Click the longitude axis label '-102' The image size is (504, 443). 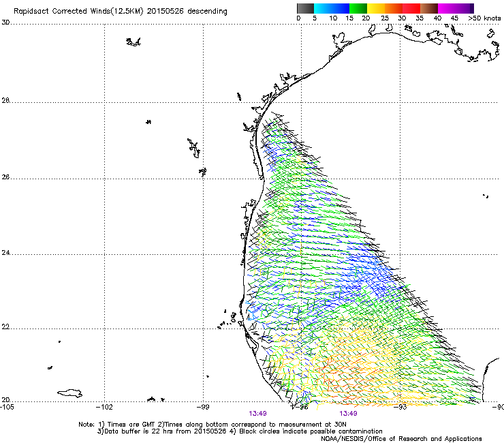pyautogui.click(x=105, y=407)
